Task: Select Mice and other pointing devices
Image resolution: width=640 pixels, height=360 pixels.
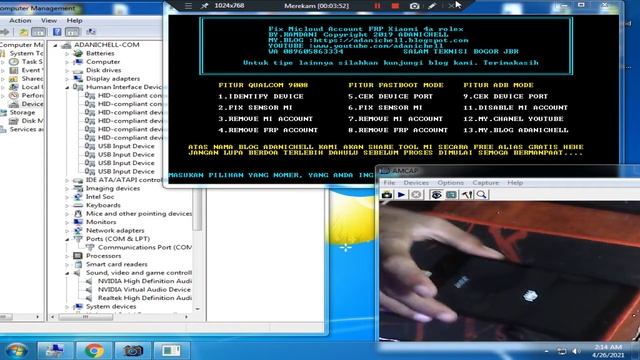Action: tap(139, 213)
